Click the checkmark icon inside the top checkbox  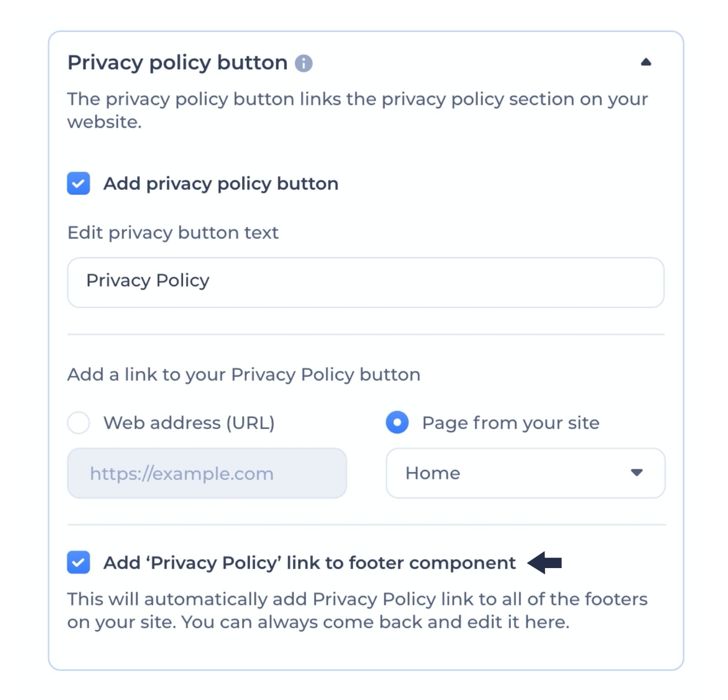(78, 183)
